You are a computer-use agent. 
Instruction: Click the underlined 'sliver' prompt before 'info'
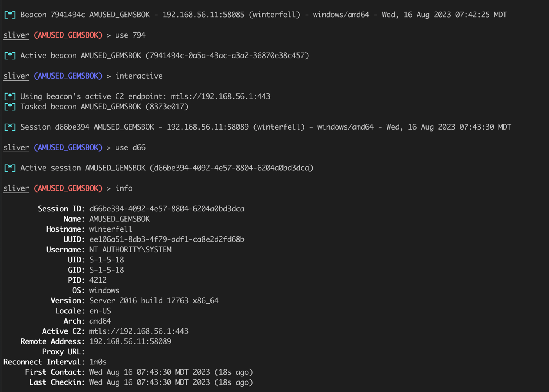(x=16, y=188)
